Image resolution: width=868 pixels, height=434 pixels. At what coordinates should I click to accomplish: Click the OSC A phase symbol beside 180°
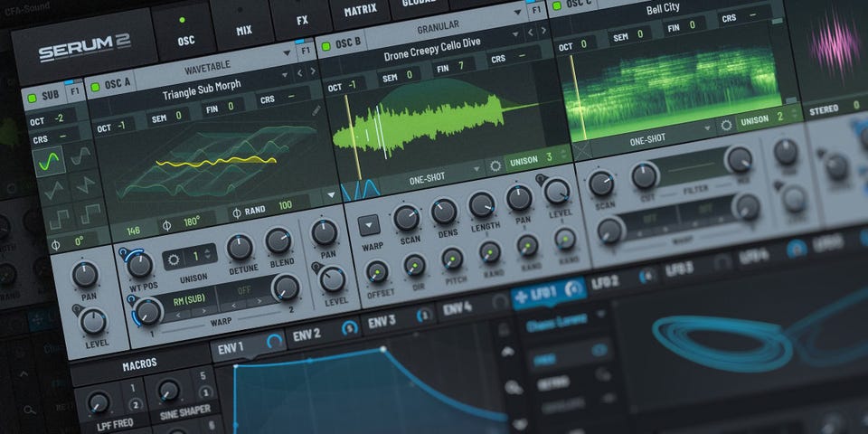pyautogui.click(x=166, y=226)
